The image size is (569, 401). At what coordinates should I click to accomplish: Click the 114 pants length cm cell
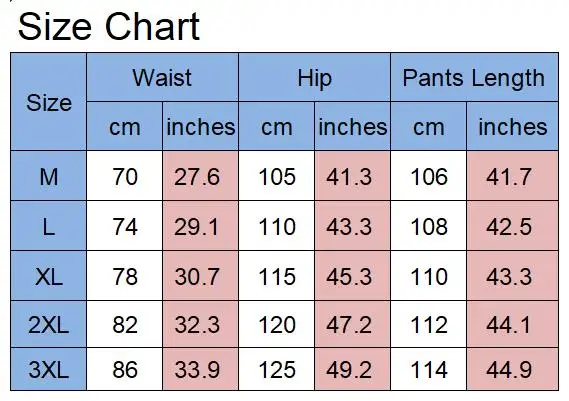(429, 369)
